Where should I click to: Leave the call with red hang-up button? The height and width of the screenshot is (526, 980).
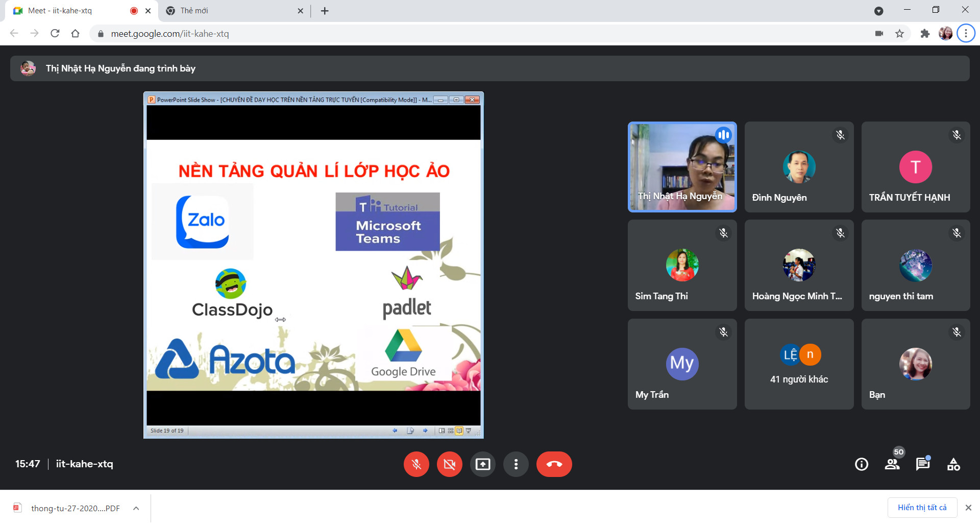pyautogui.click(x=554, y=464)
